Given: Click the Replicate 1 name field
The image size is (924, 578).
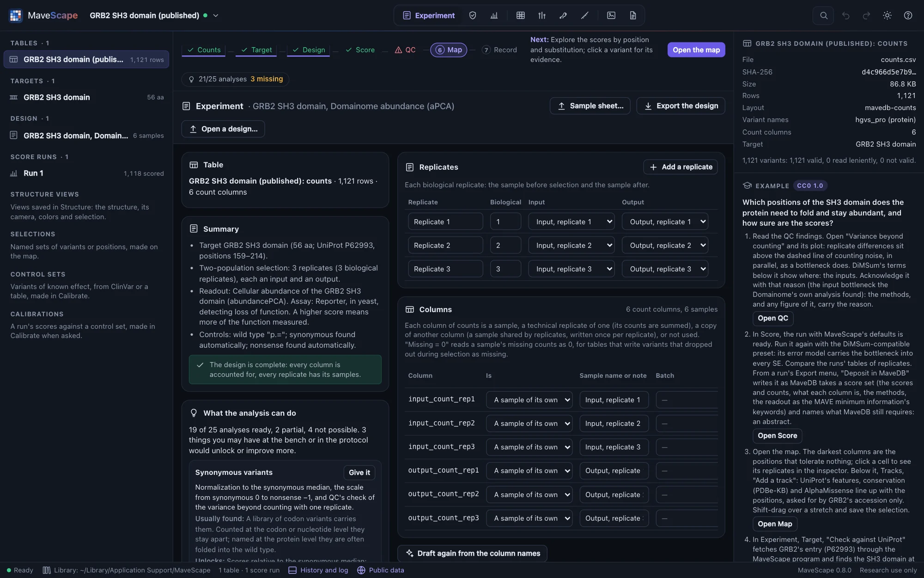Looking at the screenshot, I should pyautogui.click(x=445, y=221).
